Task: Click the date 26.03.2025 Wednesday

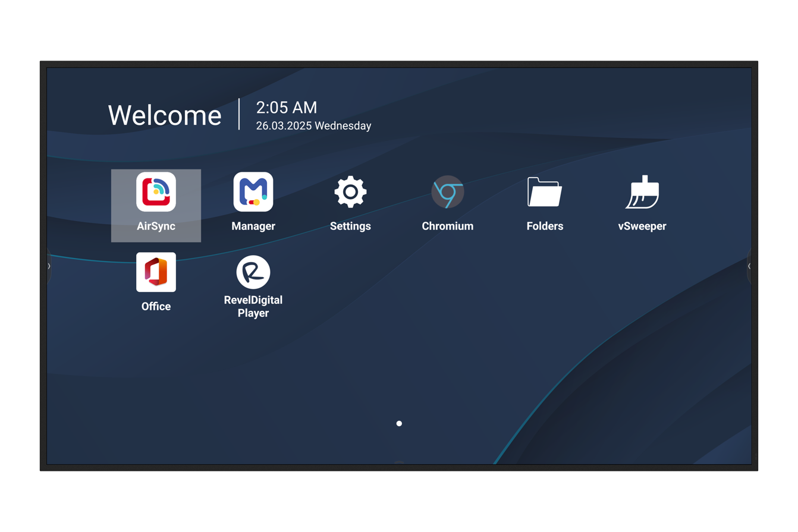Action: (x=313, y=126)
